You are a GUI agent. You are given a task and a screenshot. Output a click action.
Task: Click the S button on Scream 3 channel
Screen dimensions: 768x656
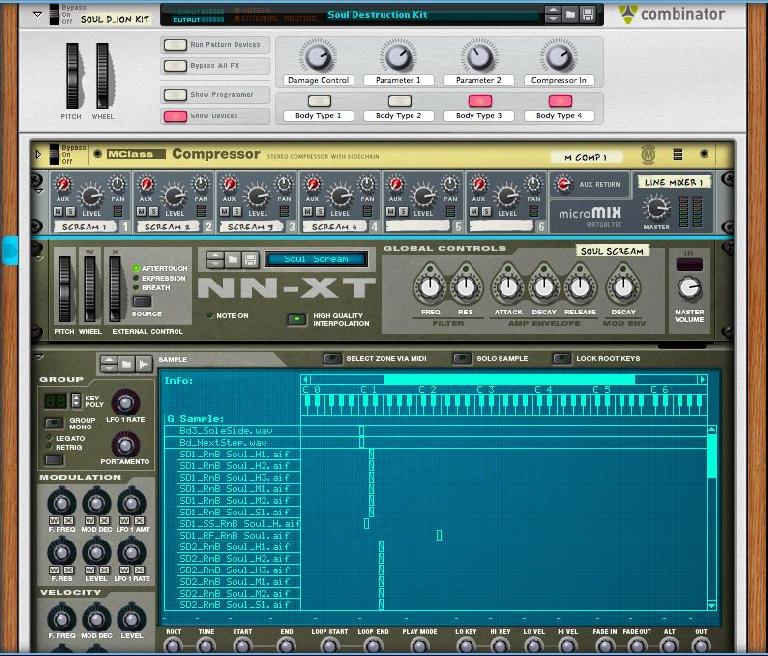pos(237,211)
